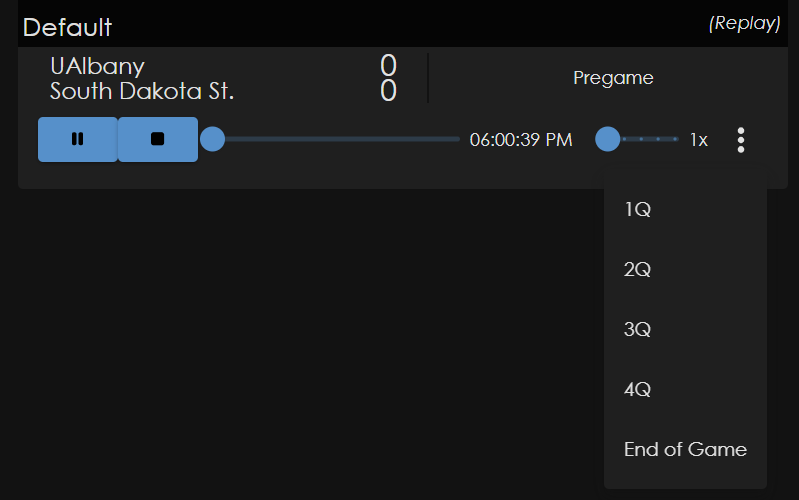Image resolution: width=799 pixels, height=500 pixels.
Task: Click the (Replay) label in header
Action: [744, 24]
